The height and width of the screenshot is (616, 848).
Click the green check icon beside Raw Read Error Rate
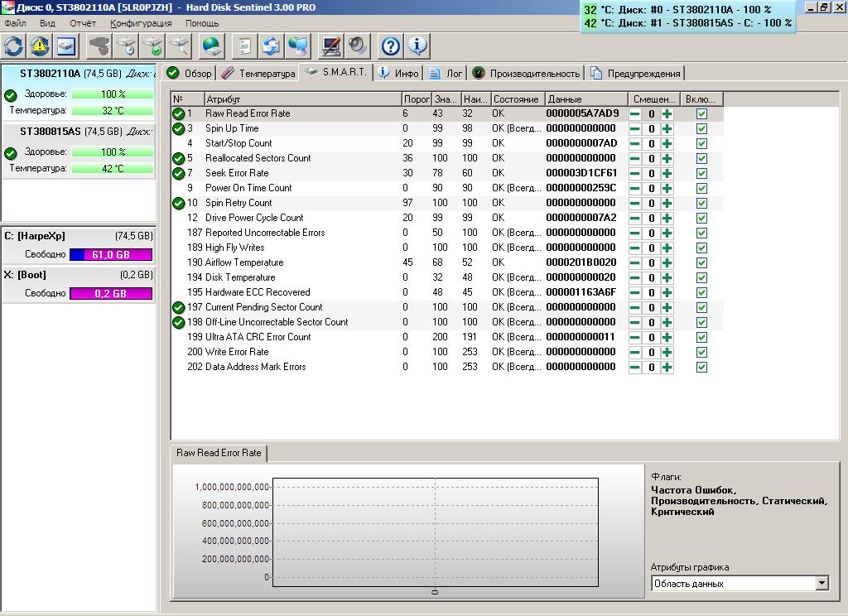point(179,113)
